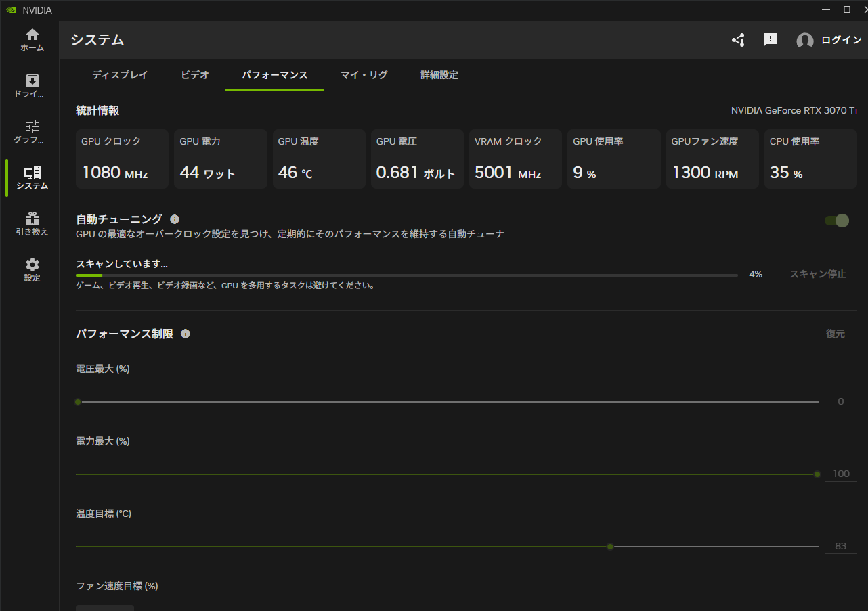Click the ファン速度目標 (%) label
The image size is (868, 611).
(117, 586)
